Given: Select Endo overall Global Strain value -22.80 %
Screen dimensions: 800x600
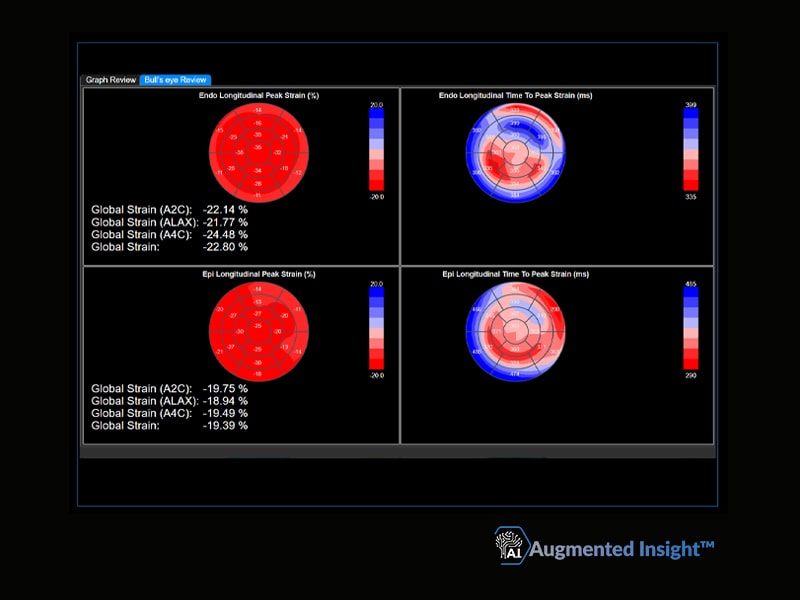Looking at the screenshot, I should click(225, 247).
